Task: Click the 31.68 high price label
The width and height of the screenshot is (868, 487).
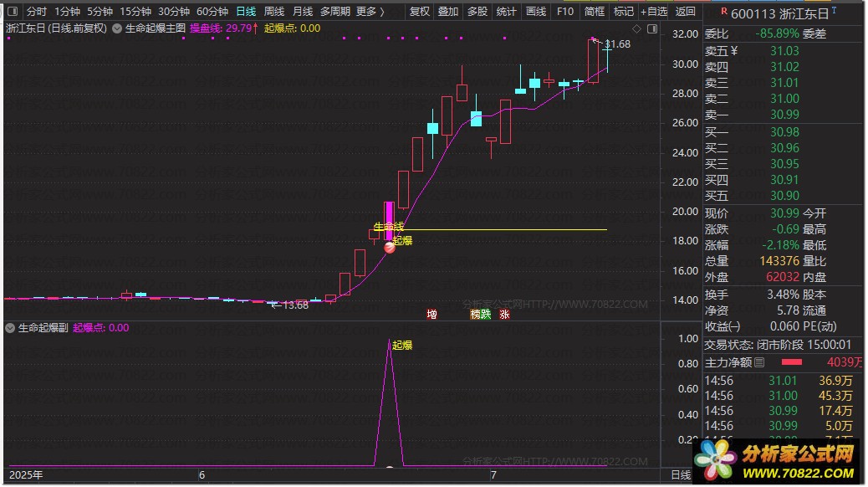Action: click(x=618, y=44)
